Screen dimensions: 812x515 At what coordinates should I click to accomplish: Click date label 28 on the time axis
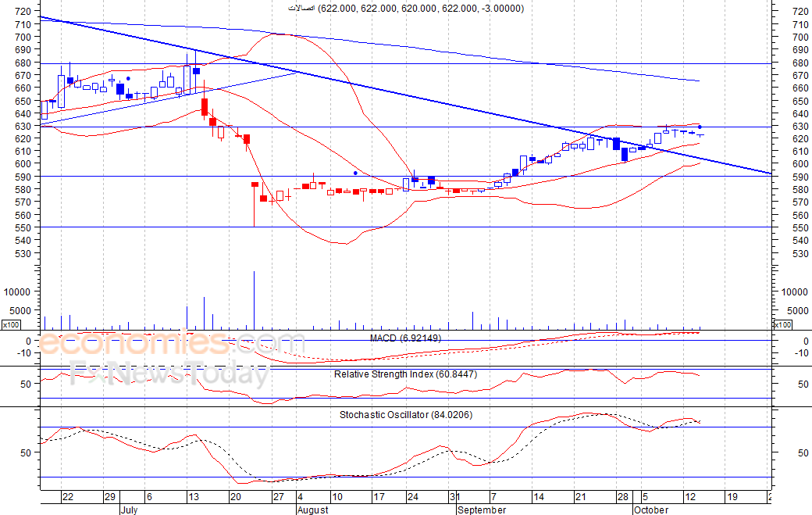point(622,497)
